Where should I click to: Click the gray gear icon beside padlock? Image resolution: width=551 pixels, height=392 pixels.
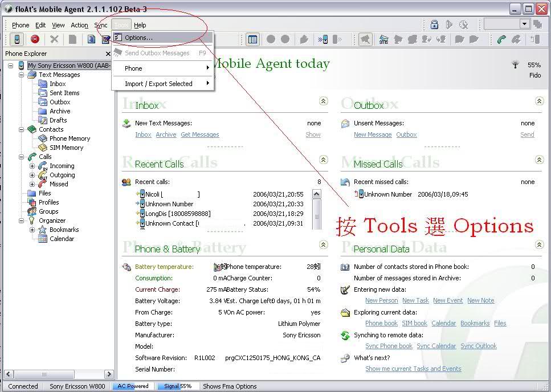click(x=463, y=24)
